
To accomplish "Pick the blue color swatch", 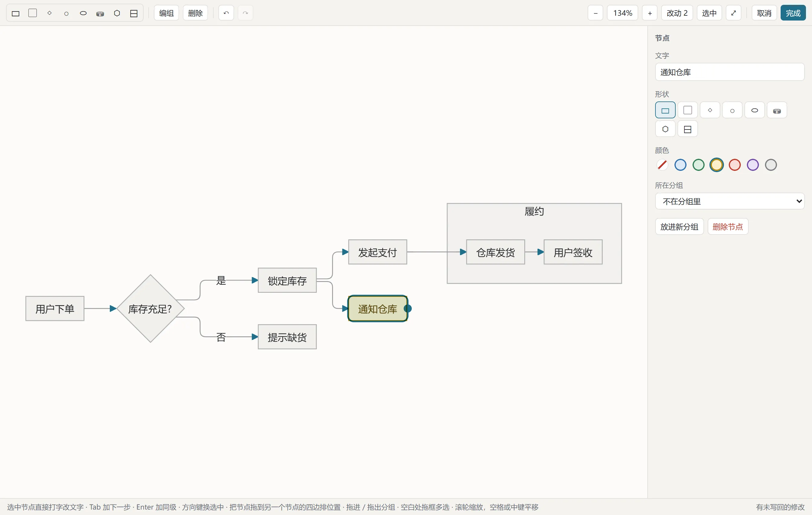I will click(x=680, y=165).
